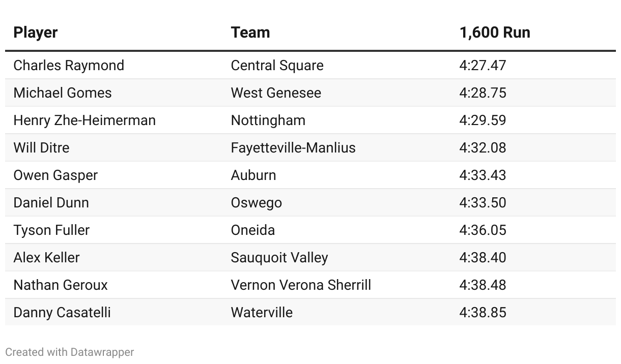The height and width of the screenshot is (364, 621).
Task: Select the 4:38.85 run time cell
Action: click(x=483, y=313)
